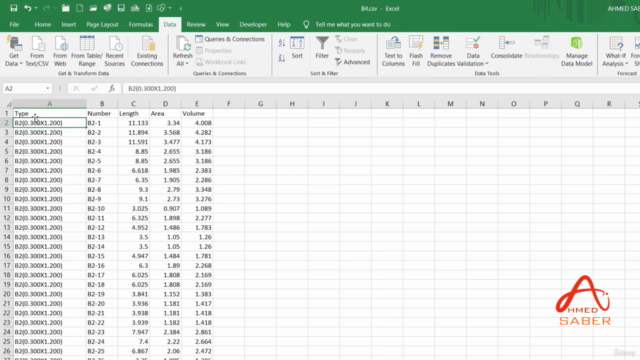Click Consolidate
The height and width of the screenshot is (360, 640).
[x=507, y=48]
